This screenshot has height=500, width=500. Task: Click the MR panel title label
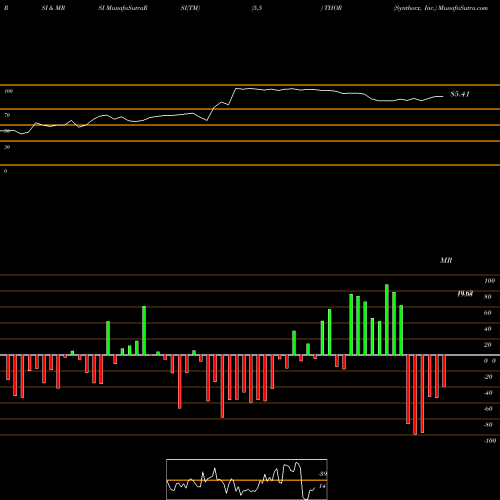coord(446,260)
